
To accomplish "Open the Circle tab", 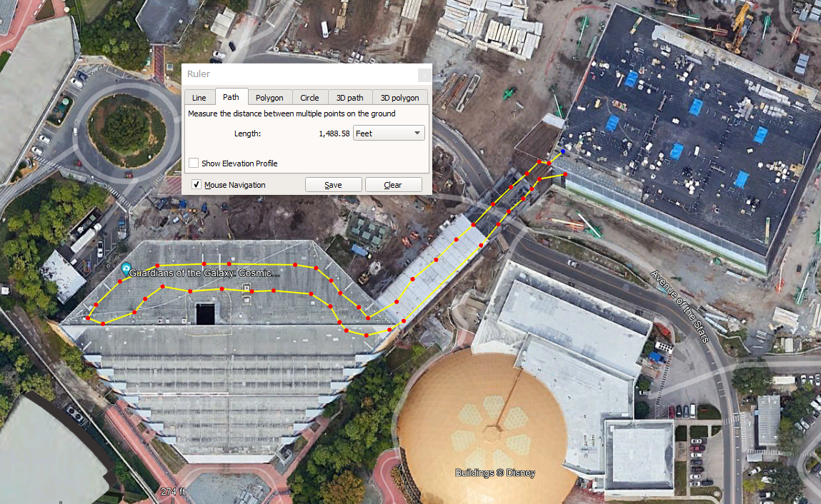I will [309, 98].
